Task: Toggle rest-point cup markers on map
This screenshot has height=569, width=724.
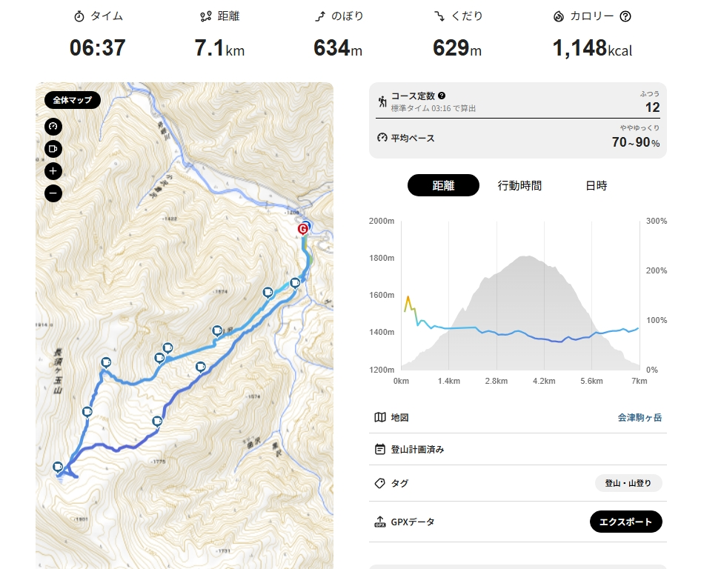Action: click(53, 149)
